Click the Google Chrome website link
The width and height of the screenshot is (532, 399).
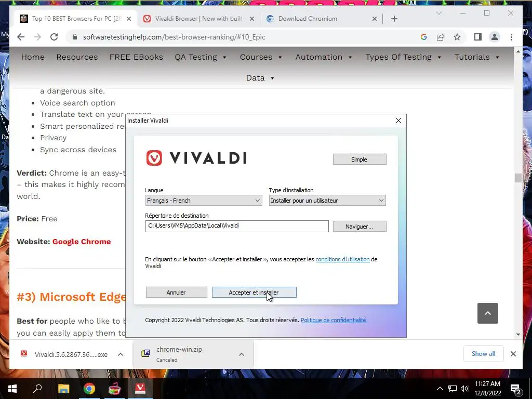coord(82,242)
